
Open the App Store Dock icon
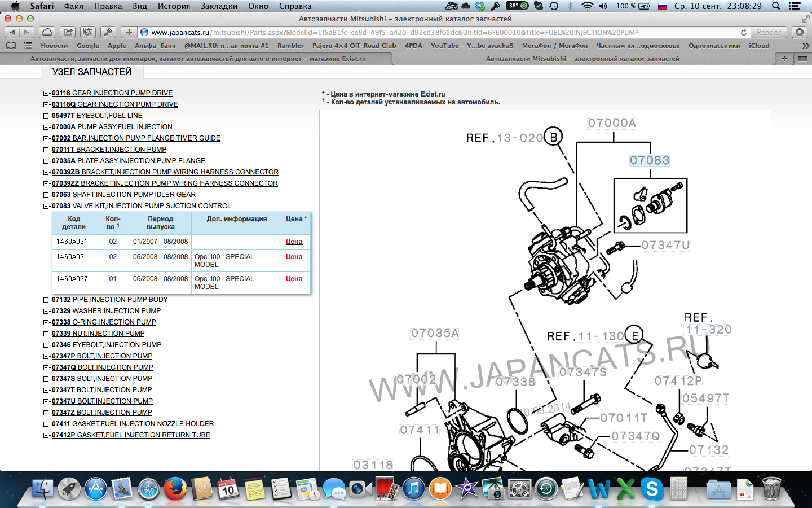[x=96, y=489]
